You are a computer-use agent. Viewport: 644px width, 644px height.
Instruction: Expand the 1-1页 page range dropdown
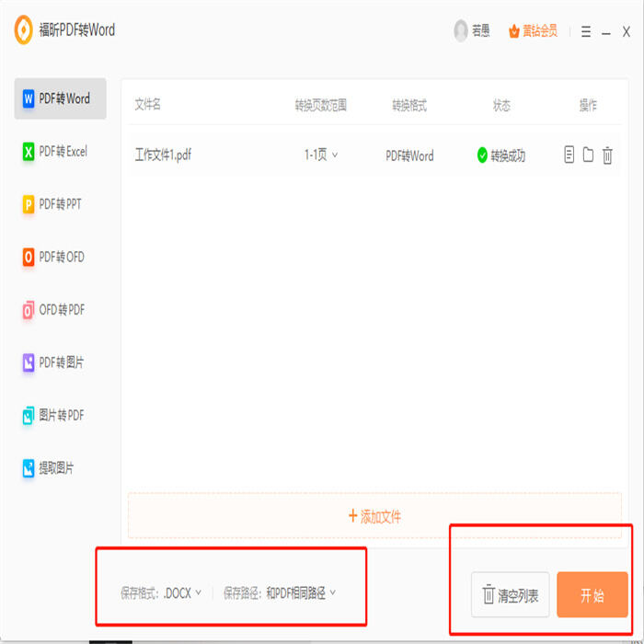[321, 155]
